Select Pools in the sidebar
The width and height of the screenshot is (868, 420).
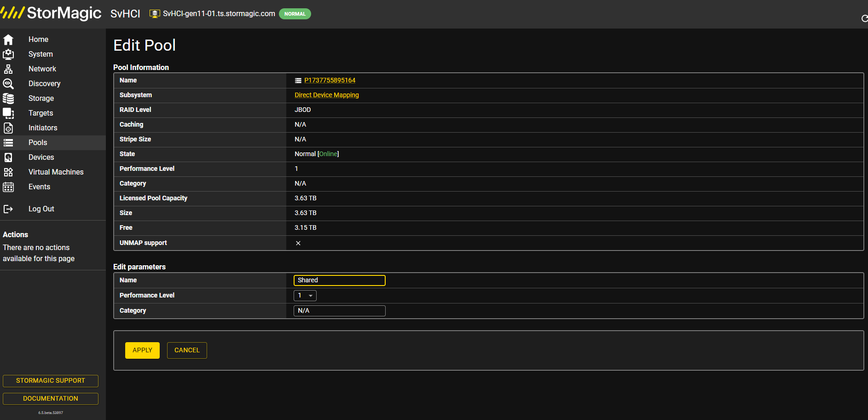(x=38, y=143)
